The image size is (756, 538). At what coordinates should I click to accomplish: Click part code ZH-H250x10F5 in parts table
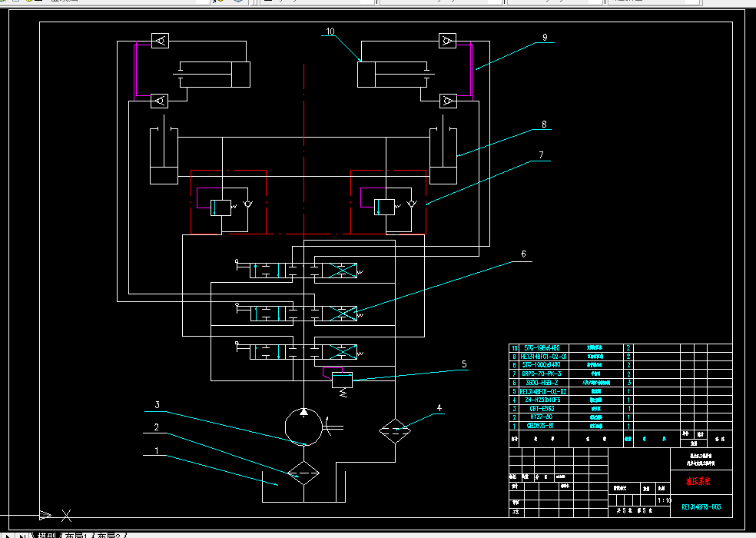click(x=542, y=400)
